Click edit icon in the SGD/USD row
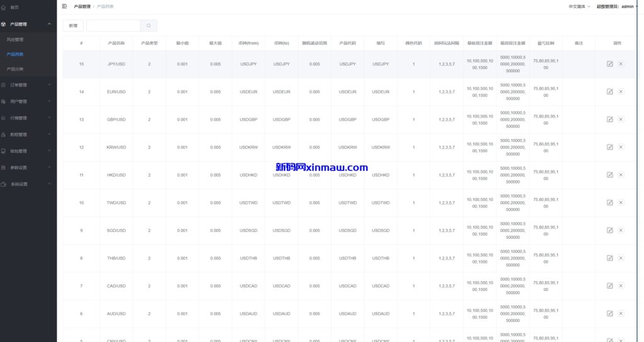Image resolution: width=644 pixels, height=342 pixels. click(x=609, y=230)
